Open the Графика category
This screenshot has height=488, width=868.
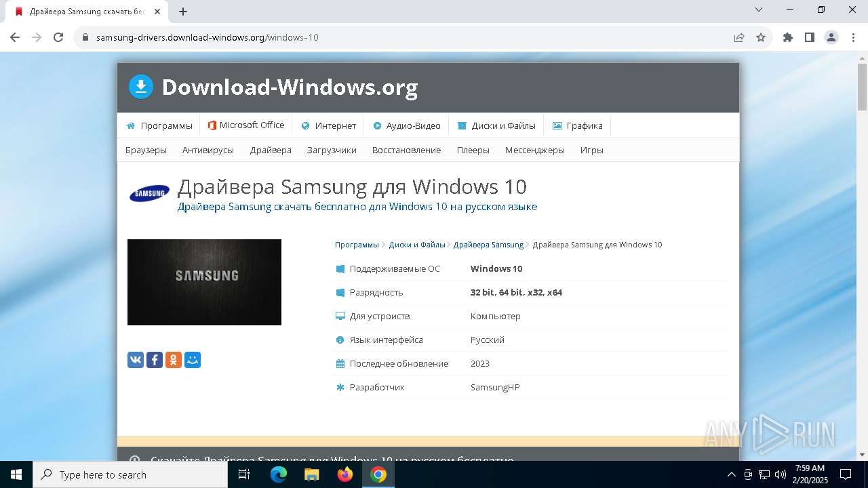point(577,125)
